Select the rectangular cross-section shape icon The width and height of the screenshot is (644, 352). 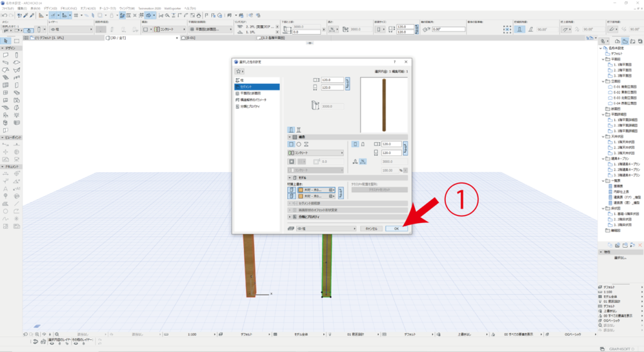click(x=292, y=144)
